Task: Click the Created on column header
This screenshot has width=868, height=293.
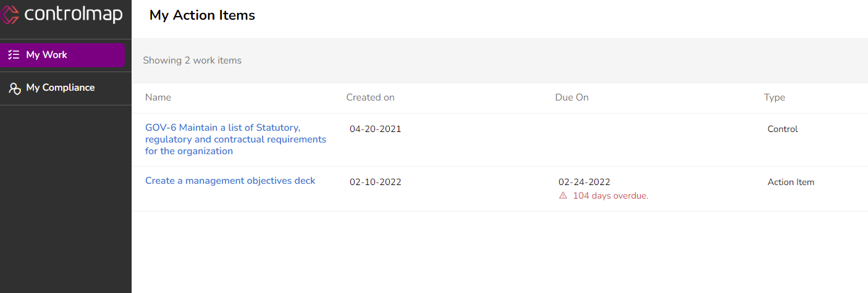Action: (x=370, y=97)
